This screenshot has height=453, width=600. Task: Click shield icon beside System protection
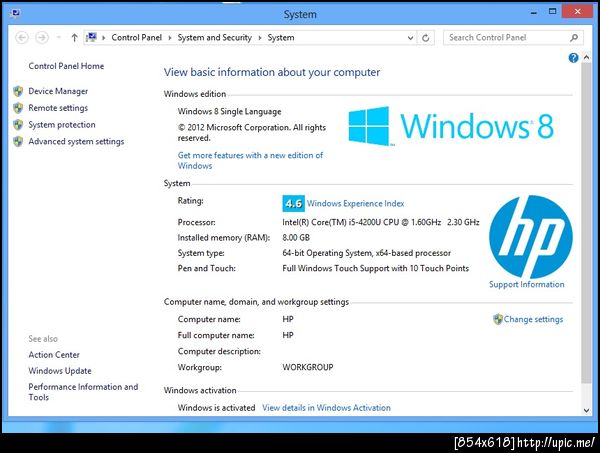click(x=18, y=125)
